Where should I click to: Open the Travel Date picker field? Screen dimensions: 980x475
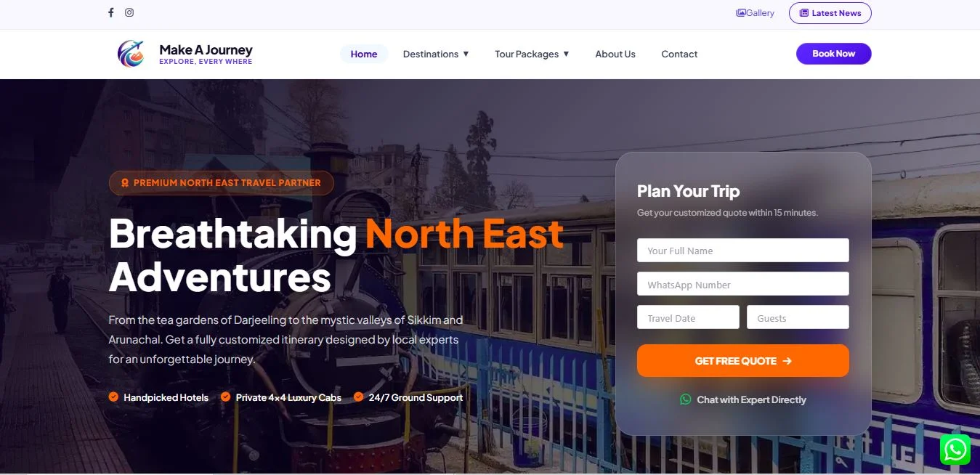pyautogui.click(x=688, y=317)
